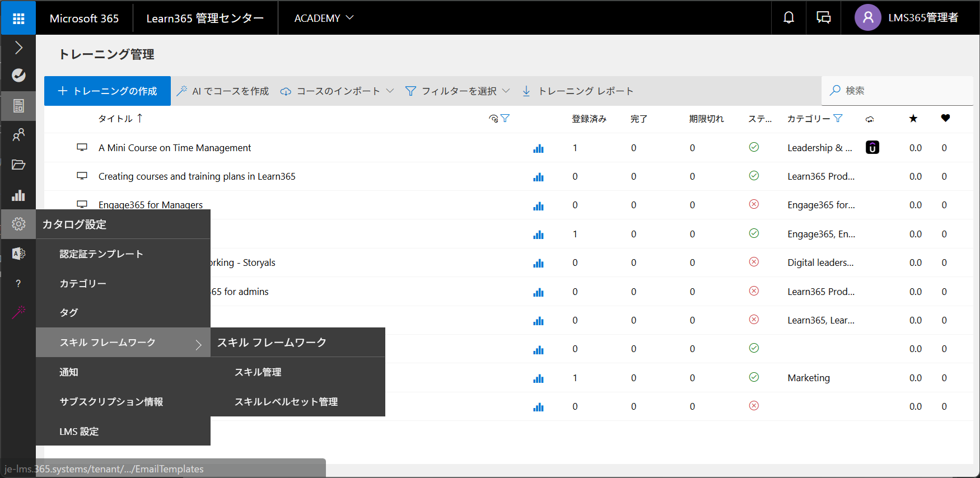
Task: Click the Marketing category cell
Action: 809,378
